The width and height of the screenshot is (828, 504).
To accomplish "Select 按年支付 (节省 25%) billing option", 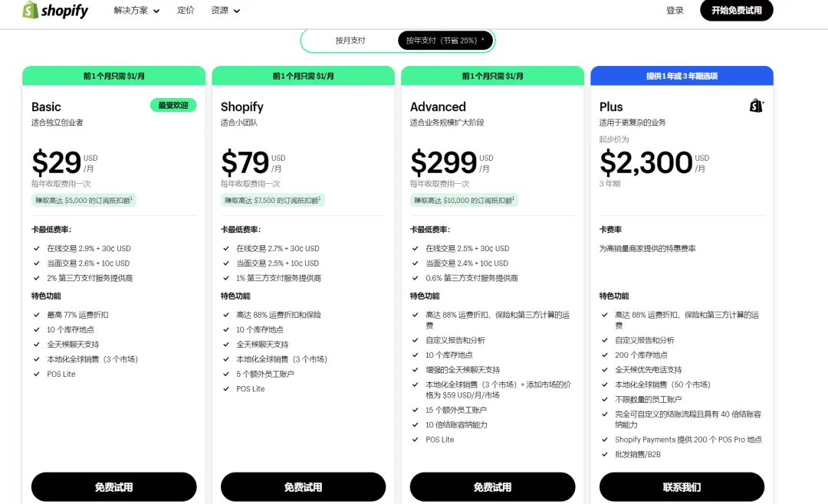I will pos(445,41).
